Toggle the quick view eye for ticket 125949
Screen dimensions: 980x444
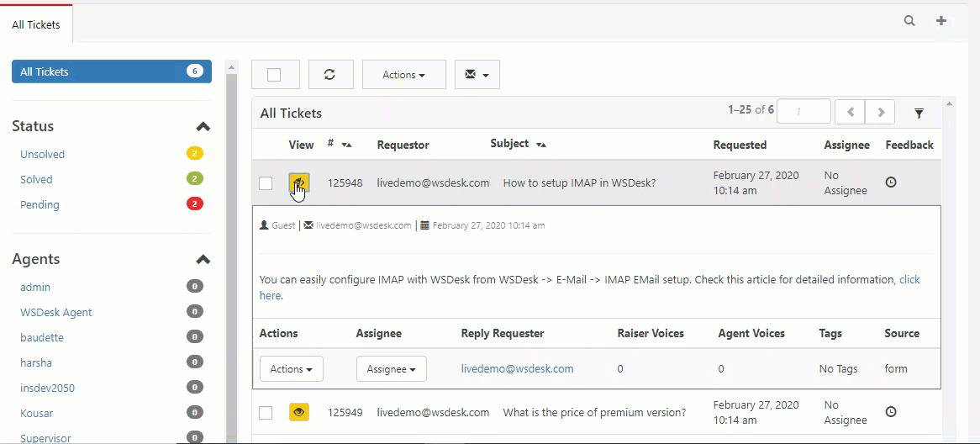pyautogui.click(x=299, y=412)
